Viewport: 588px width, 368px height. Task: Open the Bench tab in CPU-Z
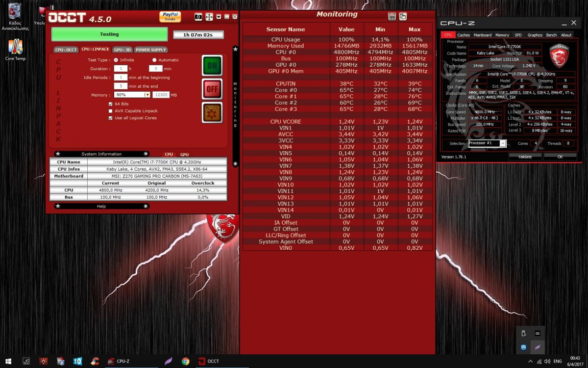[x=552, y=35]
